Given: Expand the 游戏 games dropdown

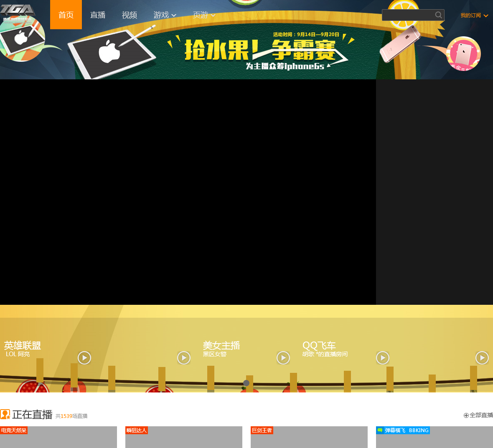Looking at the screenshot, I should pos(165,15).
